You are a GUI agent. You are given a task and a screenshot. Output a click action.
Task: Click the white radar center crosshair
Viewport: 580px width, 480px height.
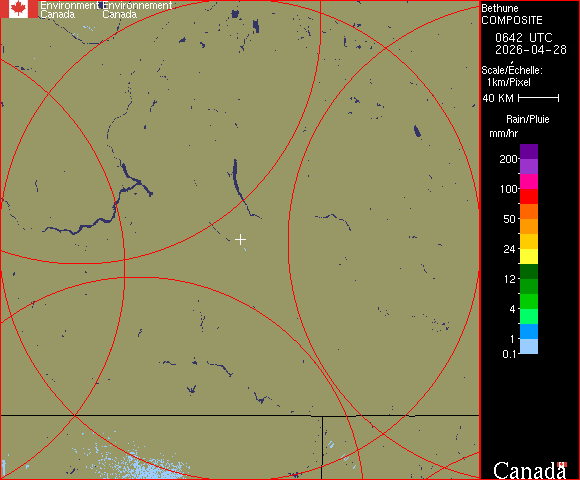[240, 240]
